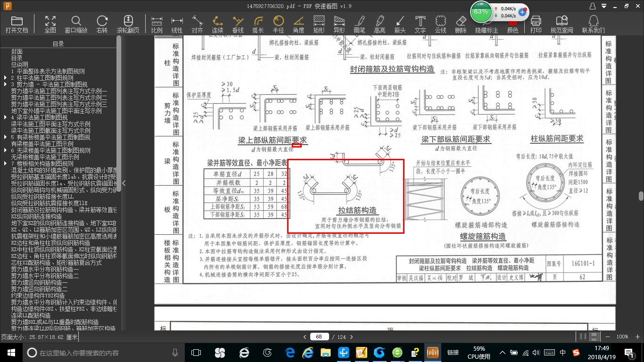This screenshot has width=644, height=362.
Task: Switch to continuous single-page view
Action: [594, 337]
